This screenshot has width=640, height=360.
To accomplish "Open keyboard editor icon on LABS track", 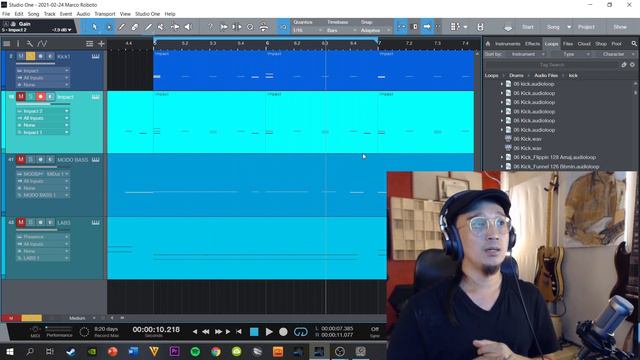I will [96, 222].
